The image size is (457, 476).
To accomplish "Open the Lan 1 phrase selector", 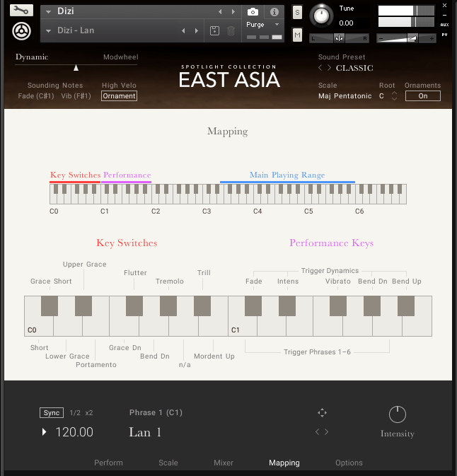I will 145,432.
